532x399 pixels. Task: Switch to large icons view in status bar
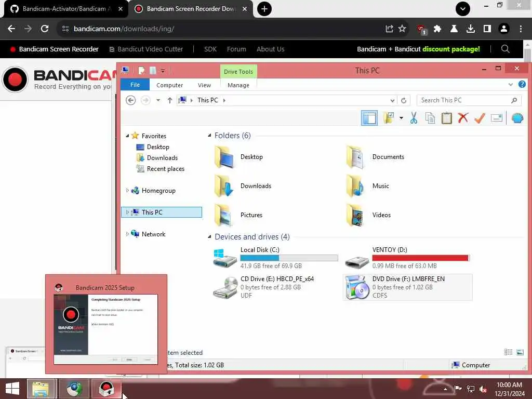pos(520,352)
